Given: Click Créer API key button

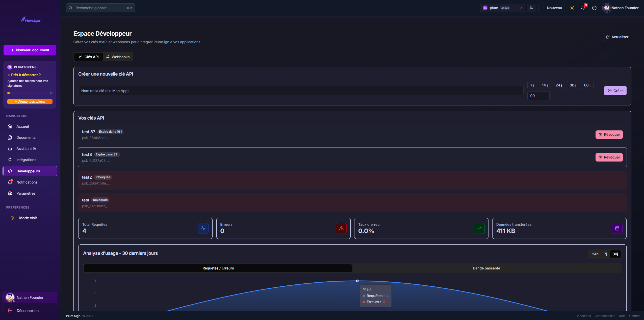Looking at the screenshot, I should click(615, 91).
